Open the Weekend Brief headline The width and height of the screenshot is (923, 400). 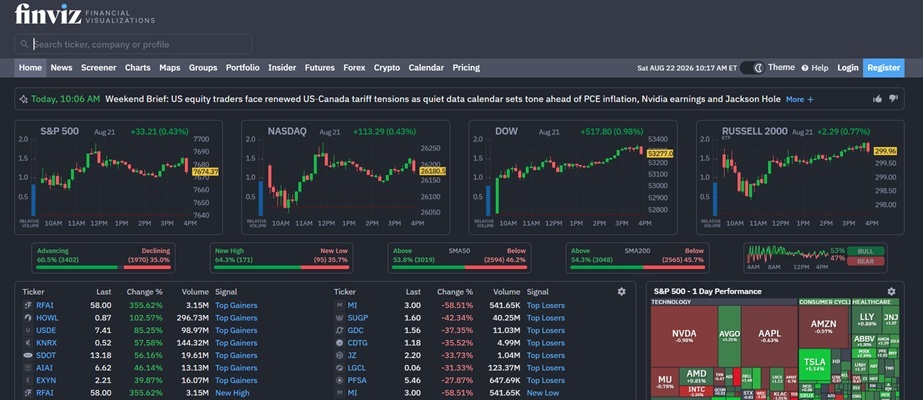pyautogui.click(x=443, y=99)
